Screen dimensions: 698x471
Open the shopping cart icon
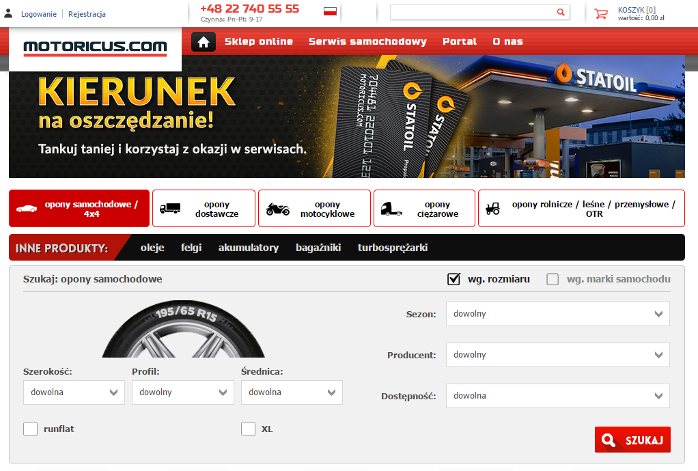[601, 14]
